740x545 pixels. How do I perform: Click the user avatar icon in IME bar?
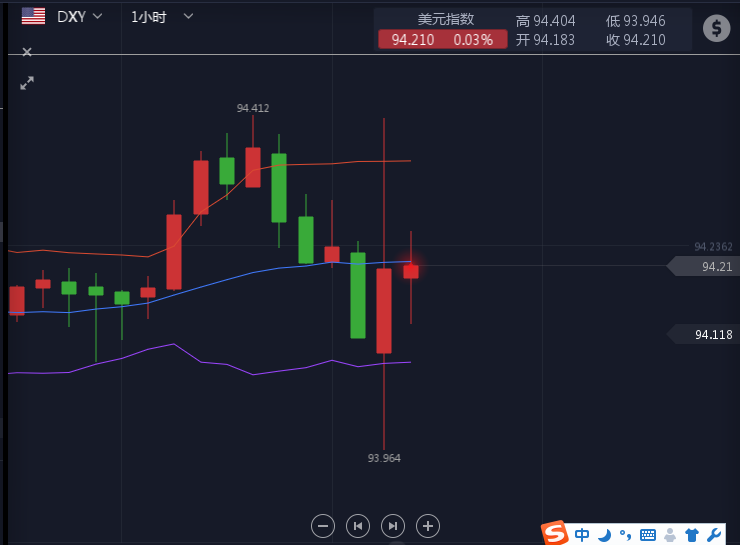[670, 535]
